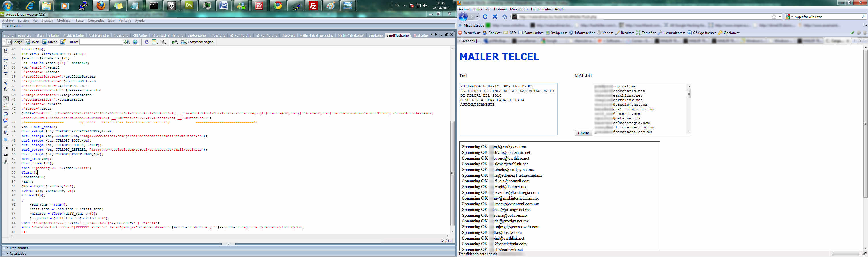Click Firefox's blue reload icon
Screen dimensions: 868x257
click(485, 17)
